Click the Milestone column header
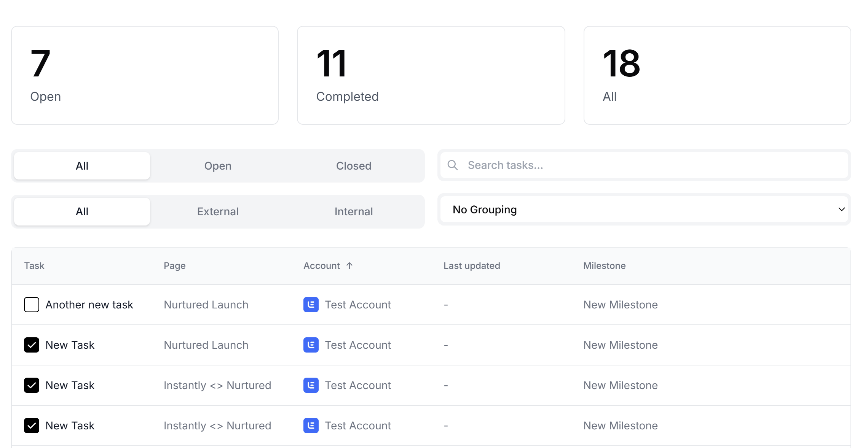The image size is (868, 448). click(604, 266)
